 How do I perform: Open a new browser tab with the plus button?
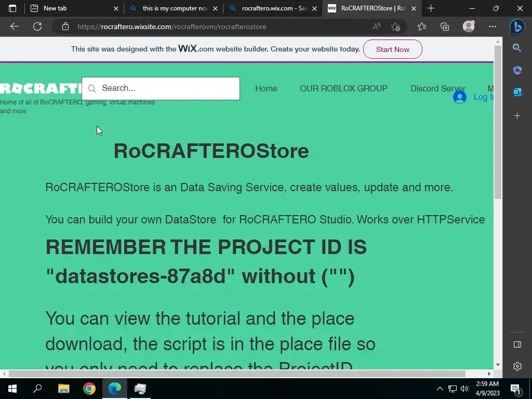(431, 8)
